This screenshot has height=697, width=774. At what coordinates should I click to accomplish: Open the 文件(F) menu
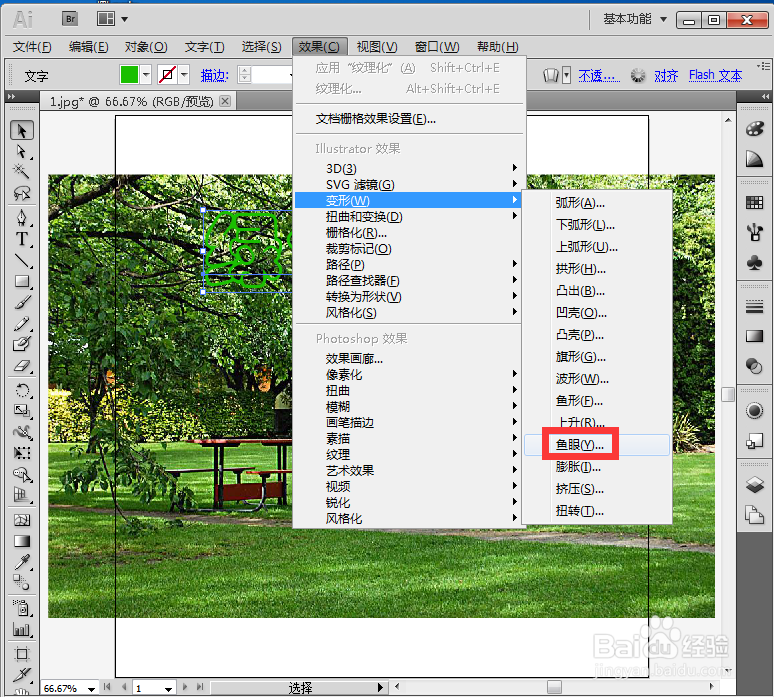point(32,47)
